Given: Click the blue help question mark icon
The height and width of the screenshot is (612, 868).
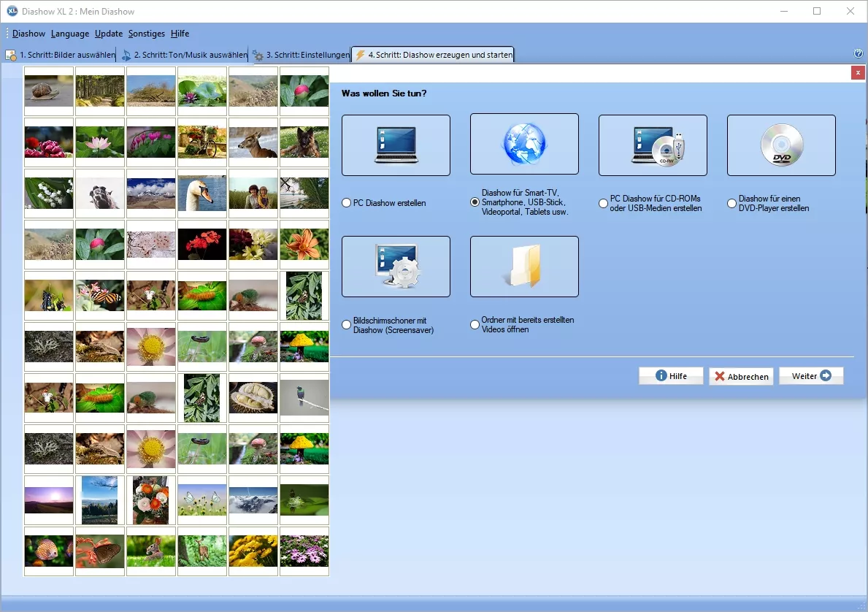Looking at the screenshot, I should click(x=859, y=53).
